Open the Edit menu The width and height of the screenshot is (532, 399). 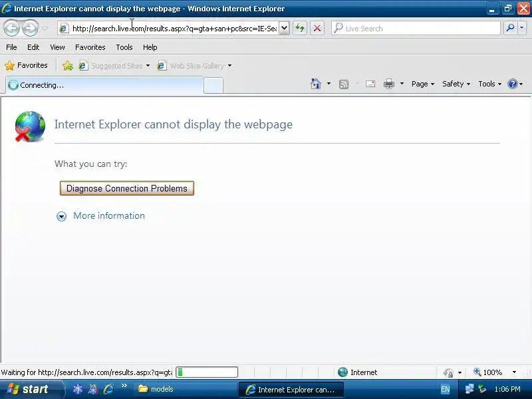coord(33,47)
